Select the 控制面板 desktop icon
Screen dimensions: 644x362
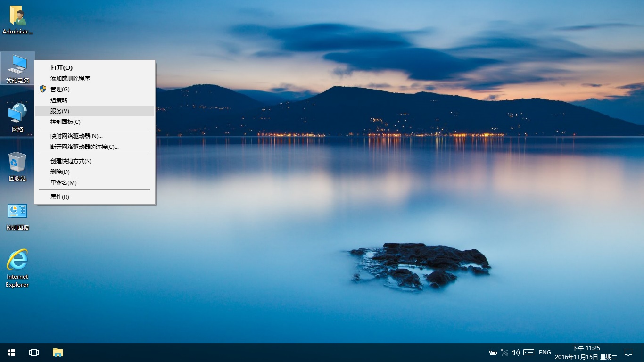tap(17, 216)
